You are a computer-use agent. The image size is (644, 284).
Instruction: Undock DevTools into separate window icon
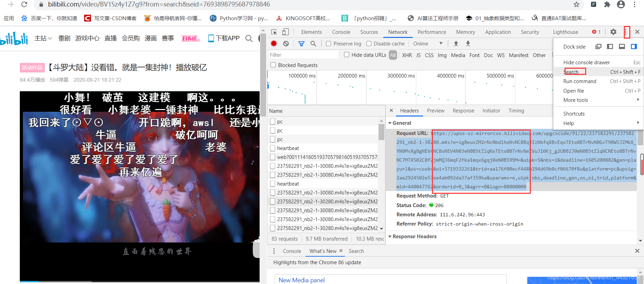(598, 46)
